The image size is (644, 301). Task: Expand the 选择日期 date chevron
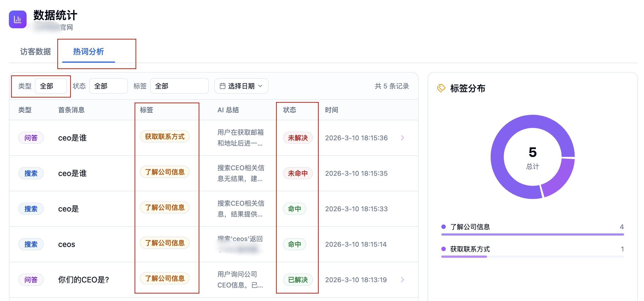[x=260, y=86]
